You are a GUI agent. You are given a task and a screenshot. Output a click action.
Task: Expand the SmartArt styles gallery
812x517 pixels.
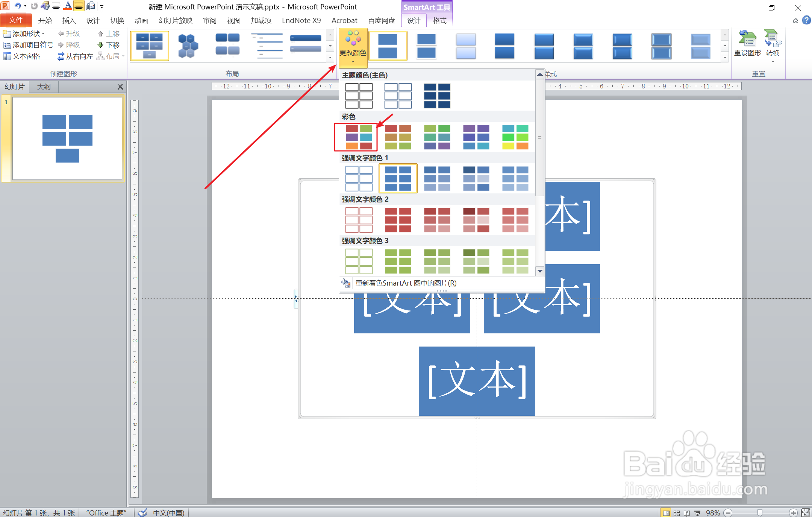click(x=725, y=57)
